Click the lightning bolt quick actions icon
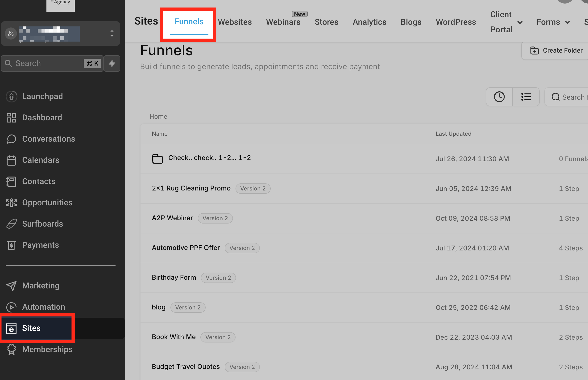The width and height of the screenshot is (588, 380). [x=112, y=63]
